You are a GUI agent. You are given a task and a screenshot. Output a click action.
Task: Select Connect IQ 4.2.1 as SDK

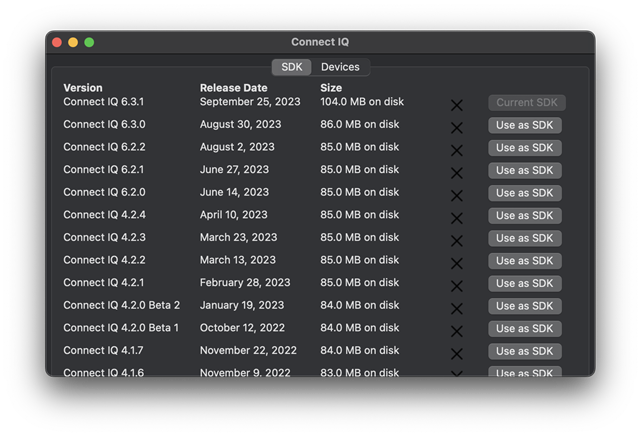[x=525, y=283]
